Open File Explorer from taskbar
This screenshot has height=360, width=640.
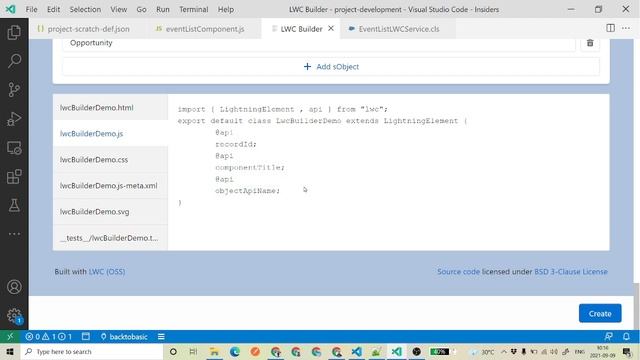(x=214, y=351)
